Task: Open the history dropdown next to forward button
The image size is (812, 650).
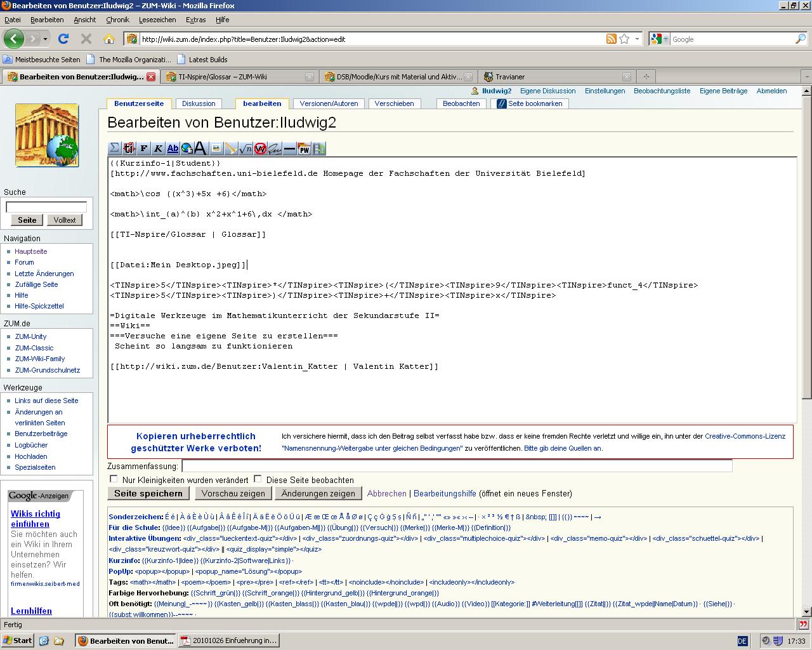Action: tap(45, 39)
